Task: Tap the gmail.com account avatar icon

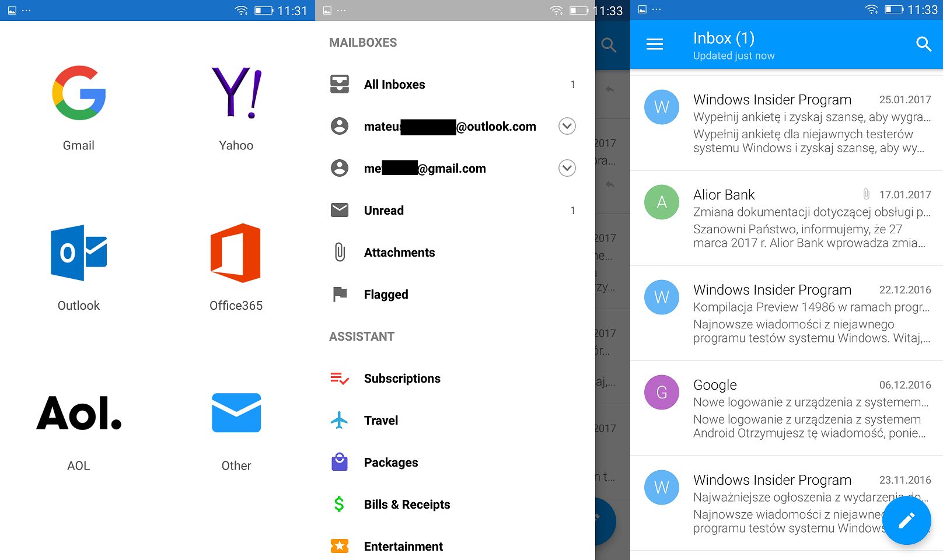Action: (x=340, y=168)
